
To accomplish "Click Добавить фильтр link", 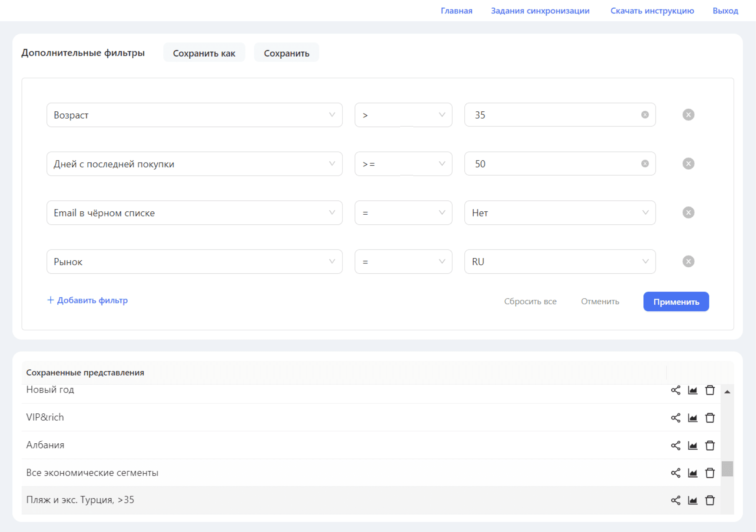I will click(x=88, y=300).
